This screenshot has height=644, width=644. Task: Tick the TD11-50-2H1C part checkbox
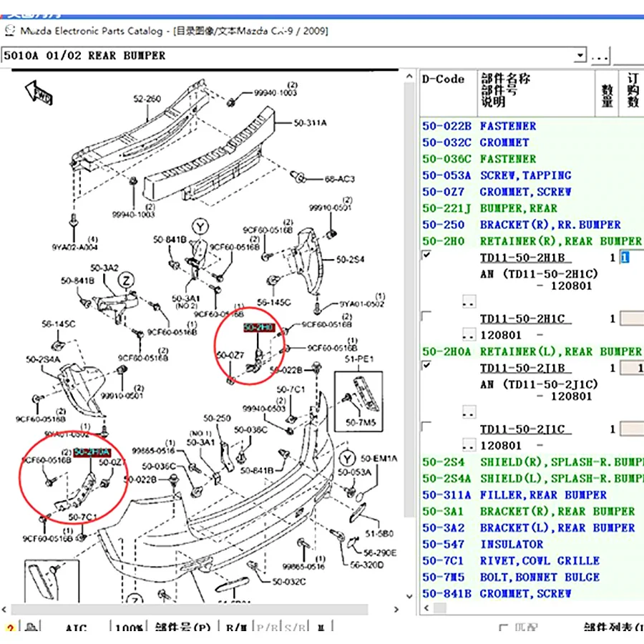tap(426, 316)
